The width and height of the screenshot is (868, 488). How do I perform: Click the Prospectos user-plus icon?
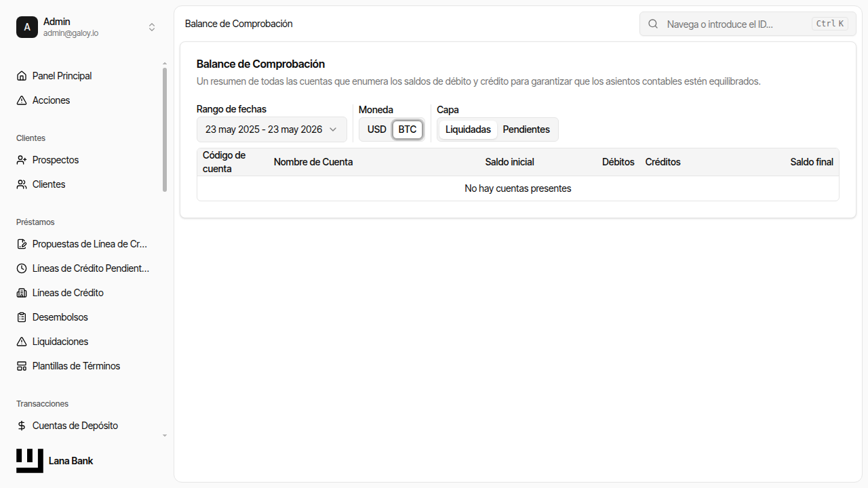pos(22,160)
